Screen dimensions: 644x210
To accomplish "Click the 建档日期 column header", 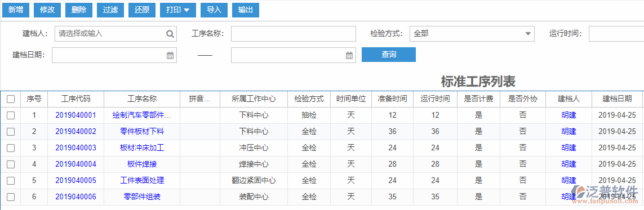I will pos(618,99).
